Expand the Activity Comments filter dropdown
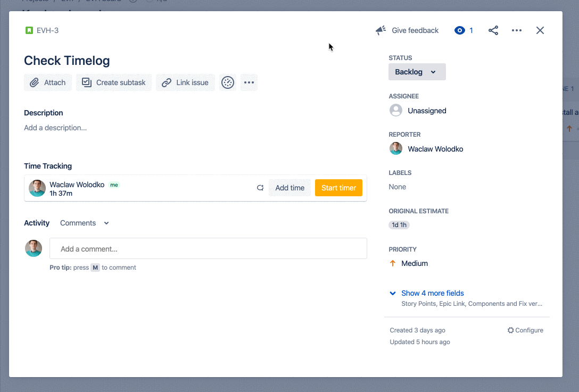Image resolution: width=579 pixels, height=392 pixels. pyautogui.click(x=85, y=223)
